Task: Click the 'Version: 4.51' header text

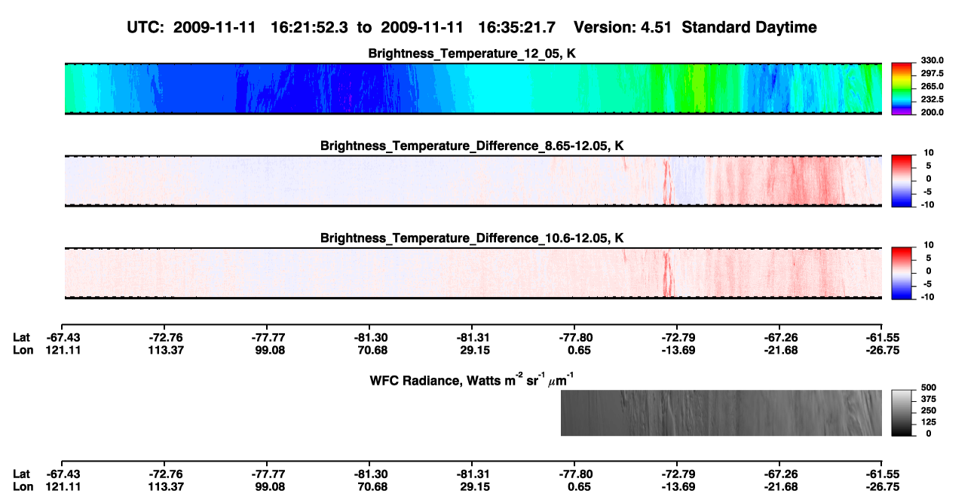Action: point(623,27)
